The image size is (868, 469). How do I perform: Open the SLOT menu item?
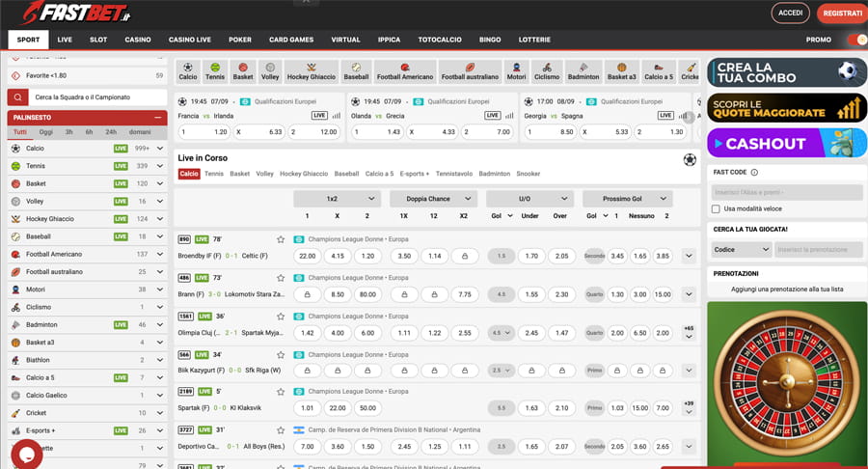coord(98,40)
